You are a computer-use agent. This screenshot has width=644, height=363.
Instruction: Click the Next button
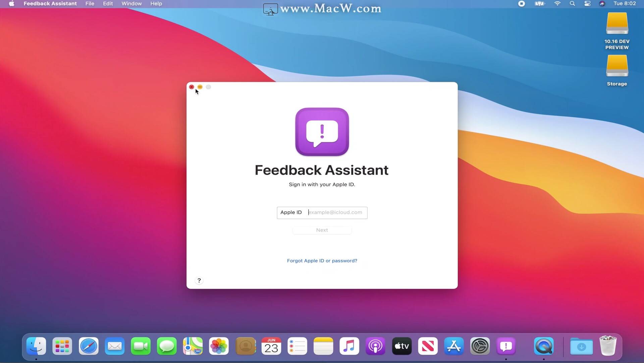click(x=322, y=230)
